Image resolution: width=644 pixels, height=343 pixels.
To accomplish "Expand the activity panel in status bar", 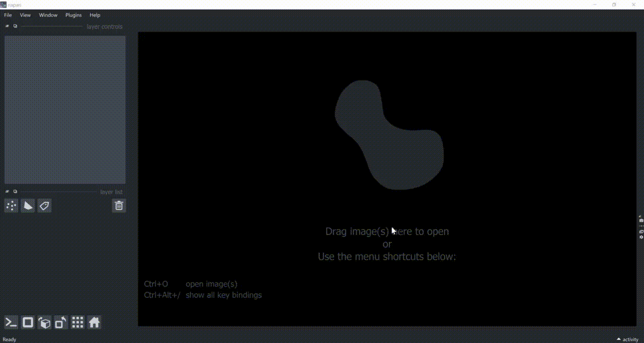I will point(627,339).
